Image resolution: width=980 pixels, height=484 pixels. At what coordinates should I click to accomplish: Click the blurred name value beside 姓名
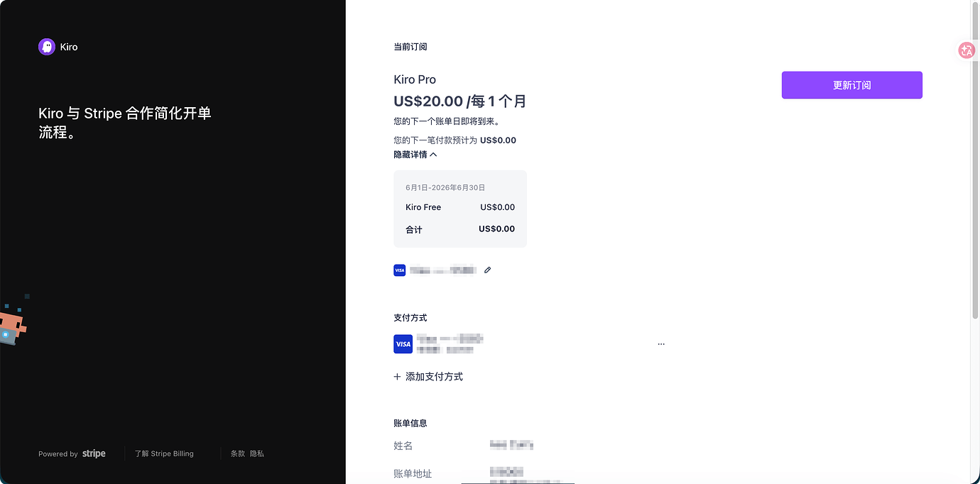[511, 445]
